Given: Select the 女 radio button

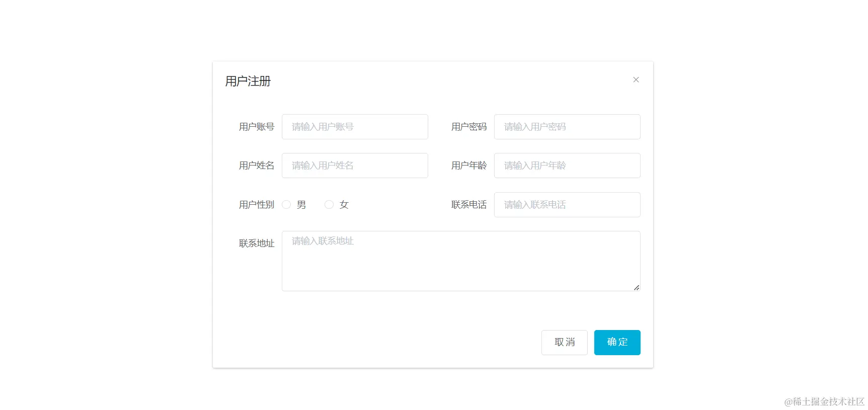Looking at the screenshot, I should [x=329, y=205].
